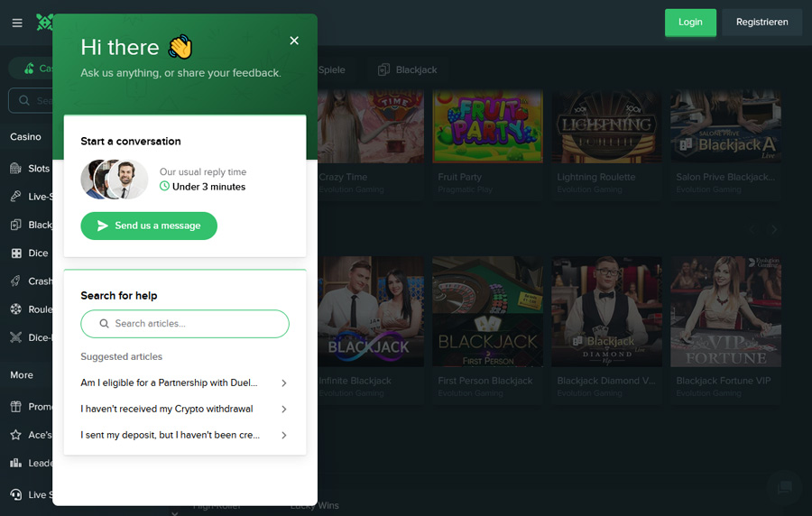Click the next carousel arrow

pos(774,229)
